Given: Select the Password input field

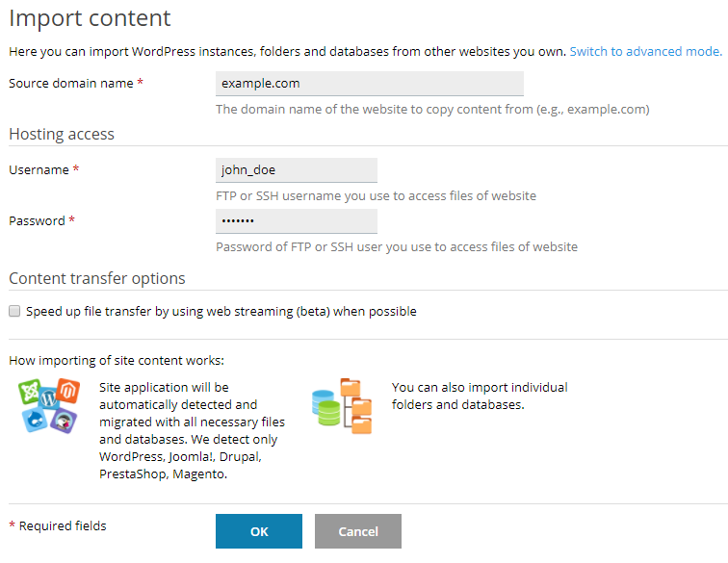Looking at the screenshot, I should (x=297, y=221).
